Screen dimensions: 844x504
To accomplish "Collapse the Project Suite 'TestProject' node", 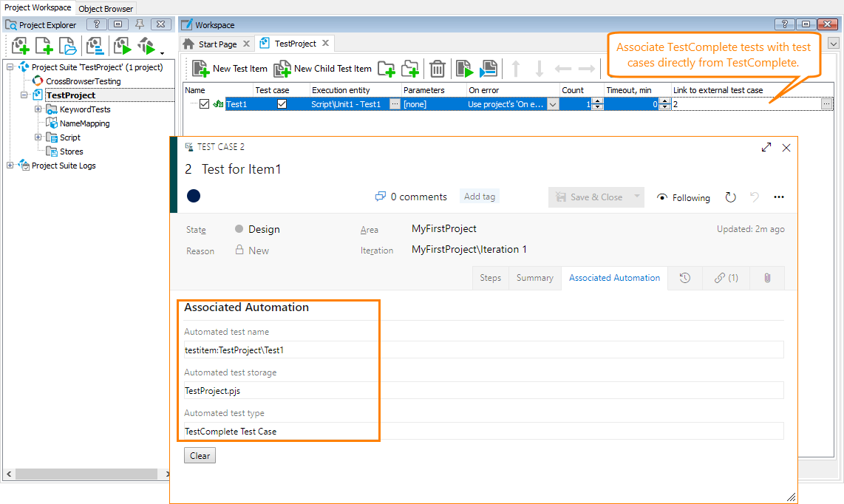I will [x=11, y=66].
